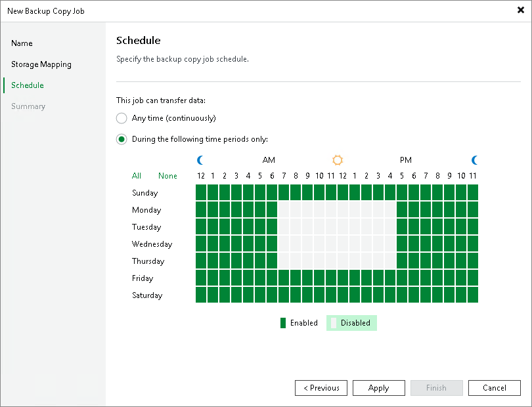Select the Monday row label
Viewport: 532px width, 407px height.
[146, 210]
